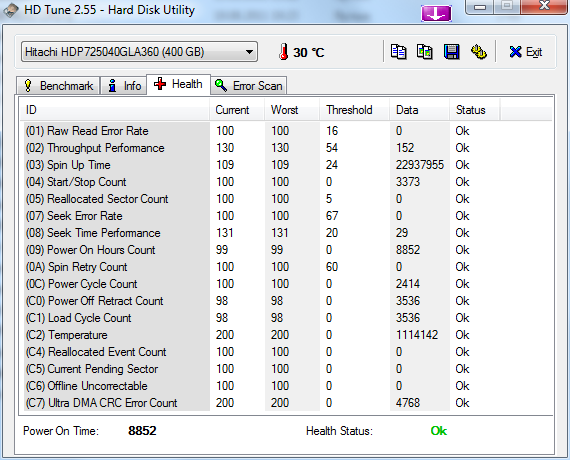This screenshot has height=460, width=570.
Task: Switch to the Info tab
Action: [124, 86]
